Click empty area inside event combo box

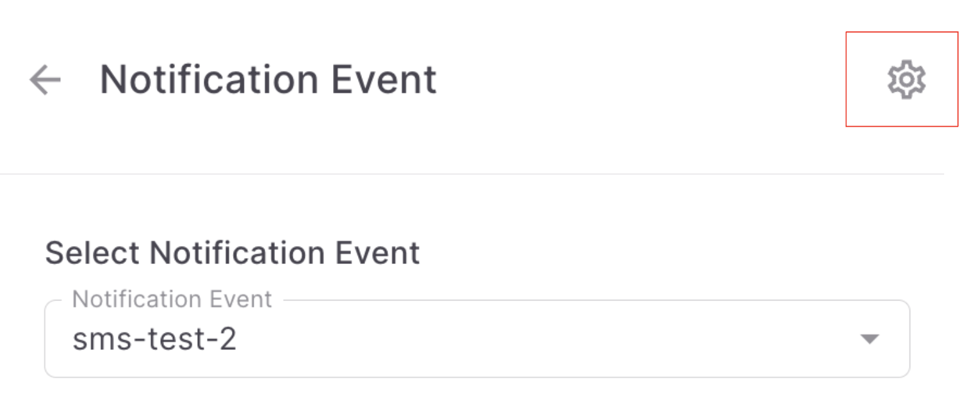(544, 339)
